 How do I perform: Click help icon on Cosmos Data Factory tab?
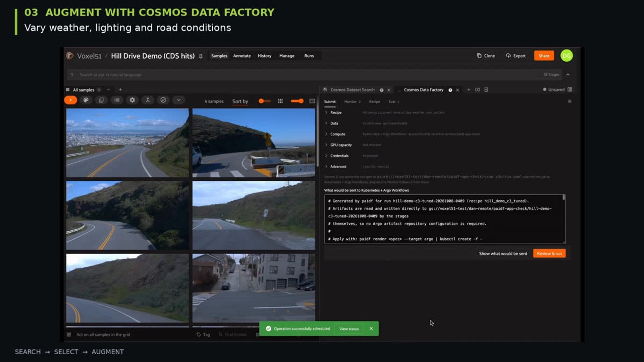pos(450,90)
